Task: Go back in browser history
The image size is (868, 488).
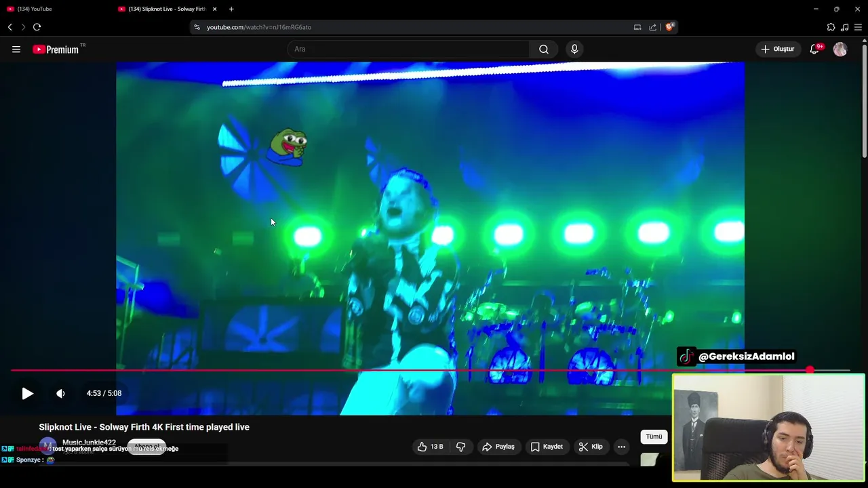Action: pyautogui.click(x=9, y=27)
